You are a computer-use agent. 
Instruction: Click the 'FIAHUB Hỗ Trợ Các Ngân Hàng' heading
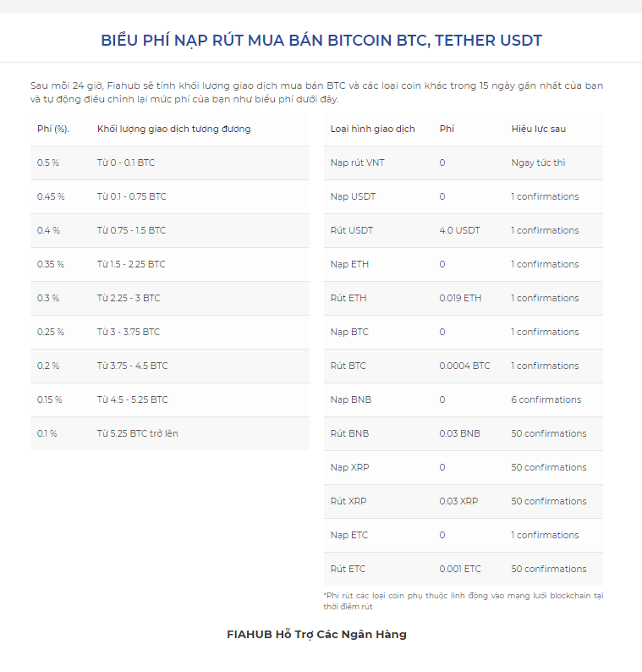(x=316, y=634)
